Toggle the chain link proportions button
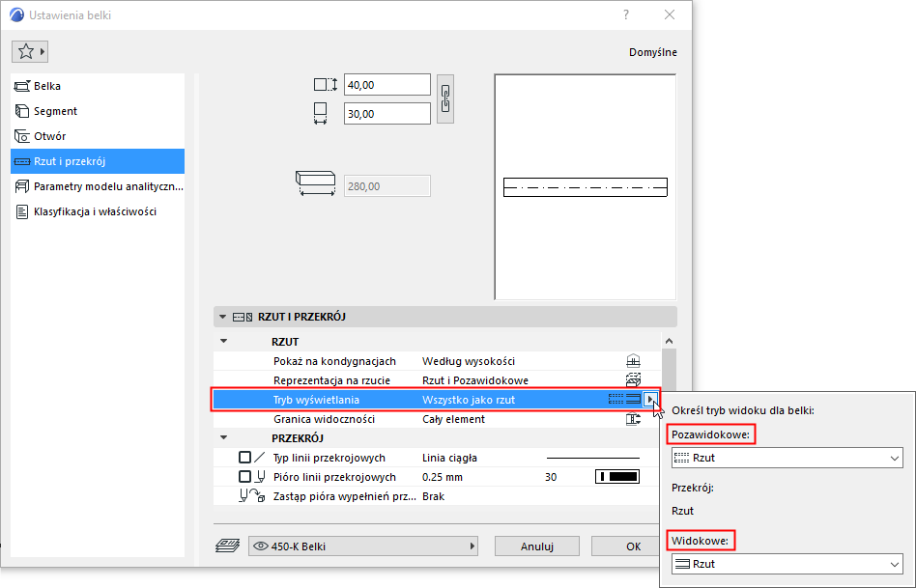Screen dimensions: 916x588 click(x=445, y=98)
